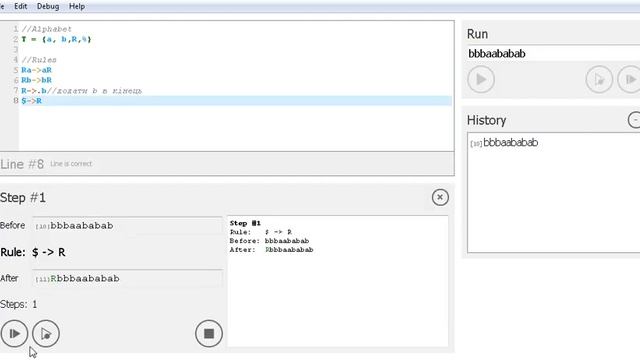Click the Line #8 status label

point(22,164)
